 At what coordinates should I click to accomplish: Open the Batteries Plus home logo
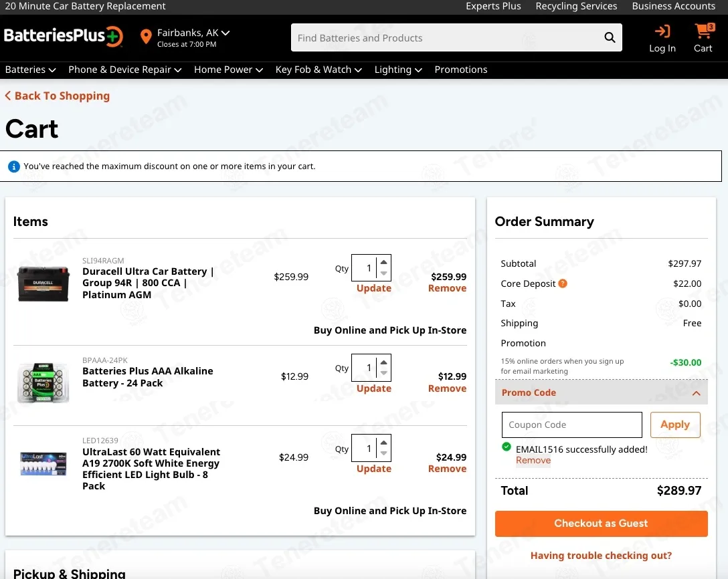[64, 36]
